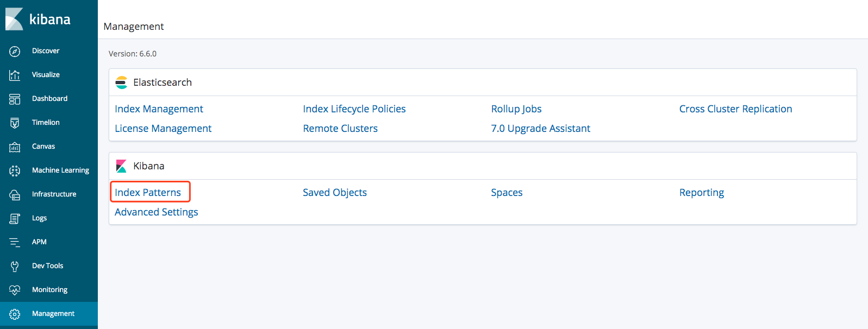
Task: Open the Advanced Settings link
Action: [x=157, y=212]
